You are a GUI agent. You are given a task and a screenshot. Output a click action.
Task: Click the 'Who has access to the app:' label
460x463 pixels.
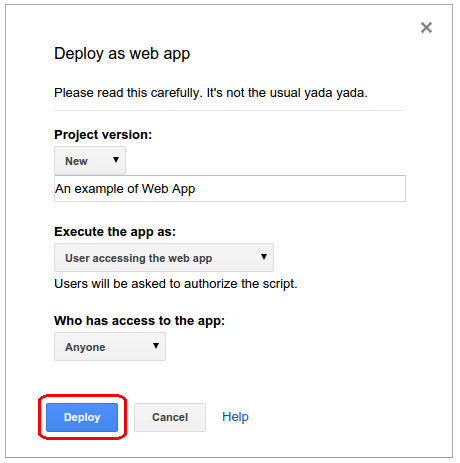pyautogui.click(x=139, y=321)
